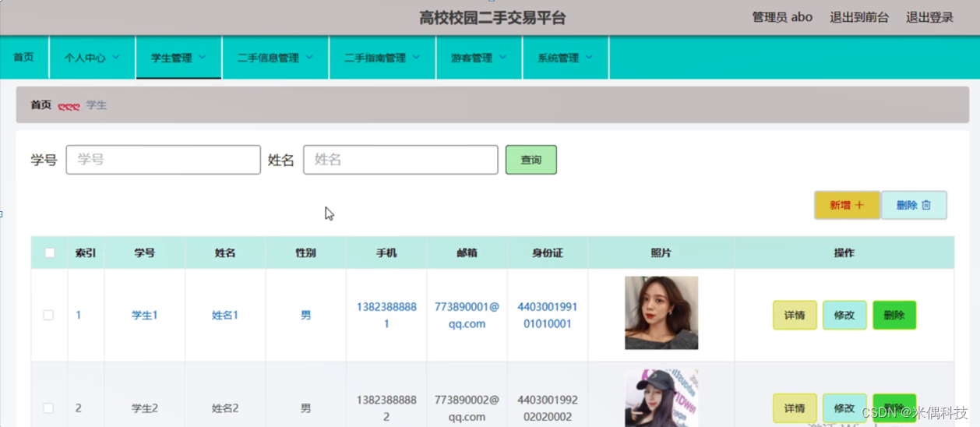Tick the checkbox for row 学生2
Viewport: 980px width, 427px height.
point(48,408)
